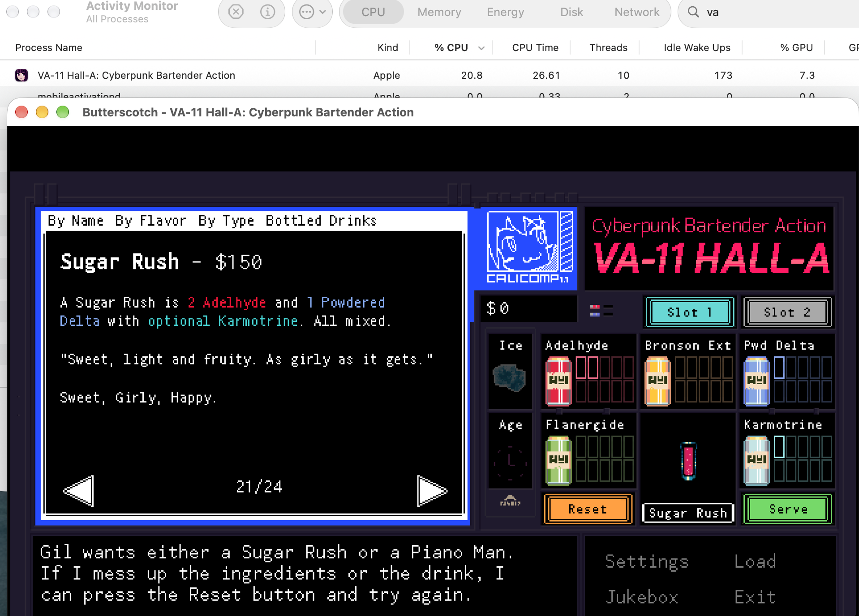Sort by Idle Wake Ups column

click(x=697, y=47)
